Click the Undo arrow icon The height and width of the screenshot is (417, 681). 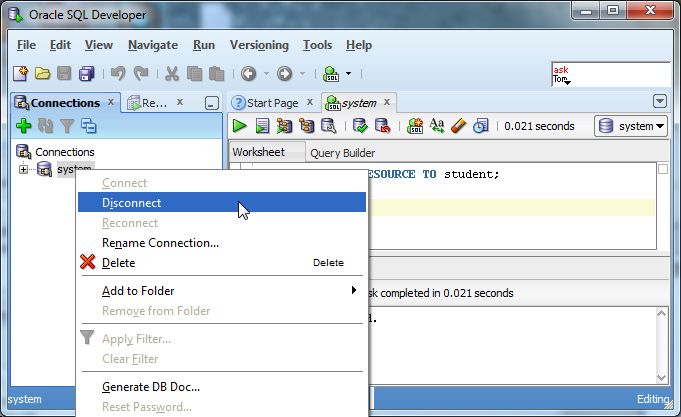coord(118,74)
